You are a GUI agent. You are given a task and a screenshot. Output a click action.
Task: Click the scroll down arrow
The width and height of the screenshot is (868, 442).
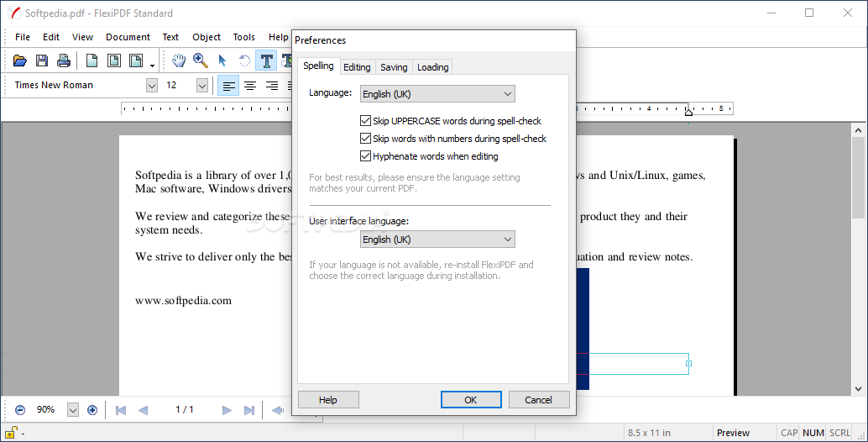(x=858, y=389)
